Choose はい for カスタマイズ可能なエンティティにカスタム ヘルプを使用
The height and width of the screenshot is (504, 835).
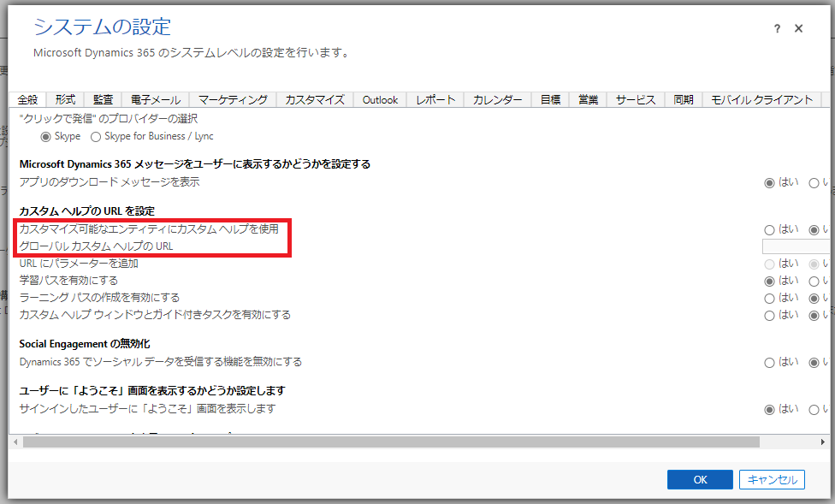click(x=769, y=229)
